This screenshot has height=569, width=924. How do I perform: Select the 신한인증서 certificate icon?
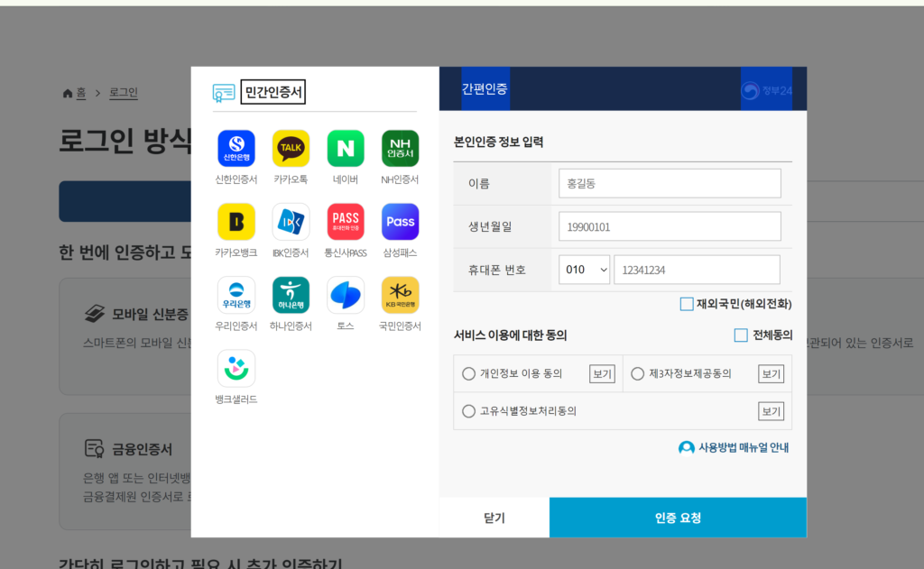tap(236, 149)
